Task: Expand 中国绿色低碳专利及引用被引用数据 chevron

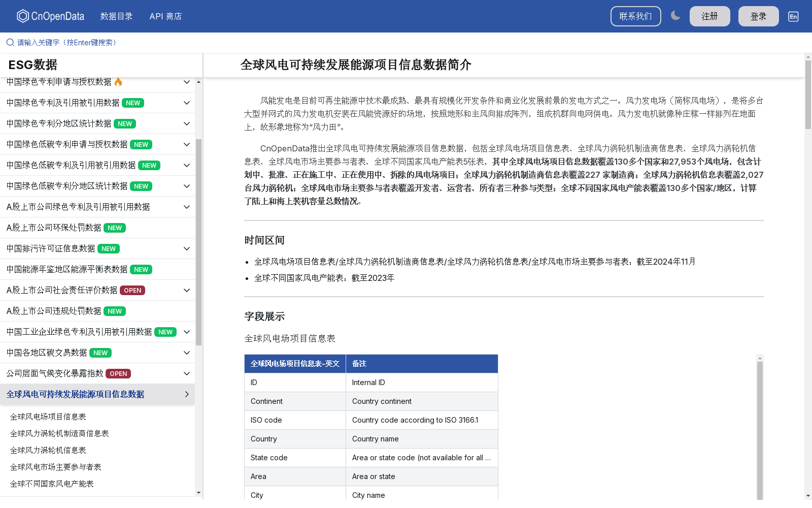Action: point(187,165)
